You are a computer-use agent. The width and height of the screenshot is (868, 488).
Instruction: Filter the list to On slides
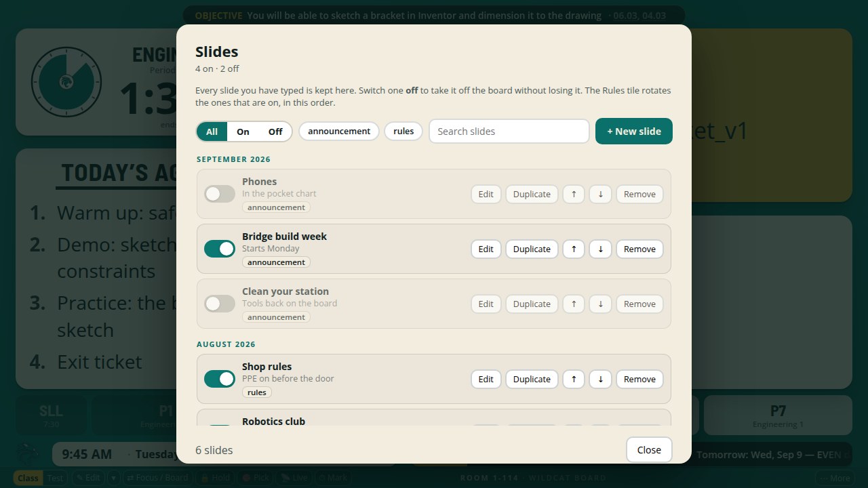tap(243, 131)
